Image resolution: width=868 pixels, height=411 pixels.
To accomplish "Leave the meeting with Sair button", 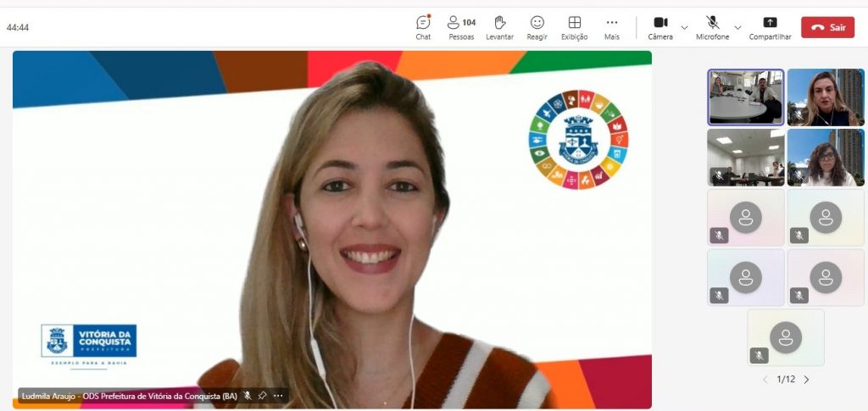I will [x=827, y=27].
